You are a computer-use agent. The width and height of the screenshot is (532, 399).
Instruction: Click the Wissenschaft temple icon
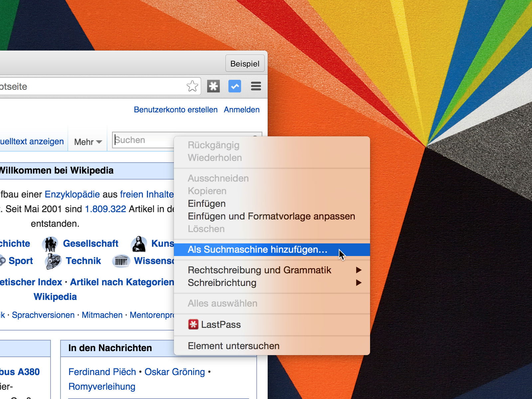click(121, 261)
